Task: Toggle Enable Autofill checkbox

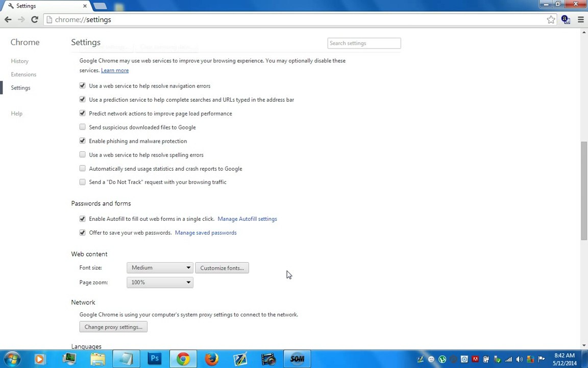Action: 83,219
